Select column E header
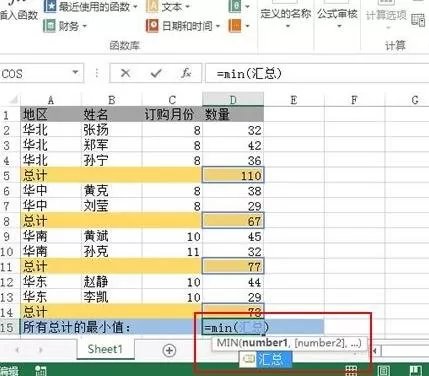This screenshot has height=376, width=429. 294,100
